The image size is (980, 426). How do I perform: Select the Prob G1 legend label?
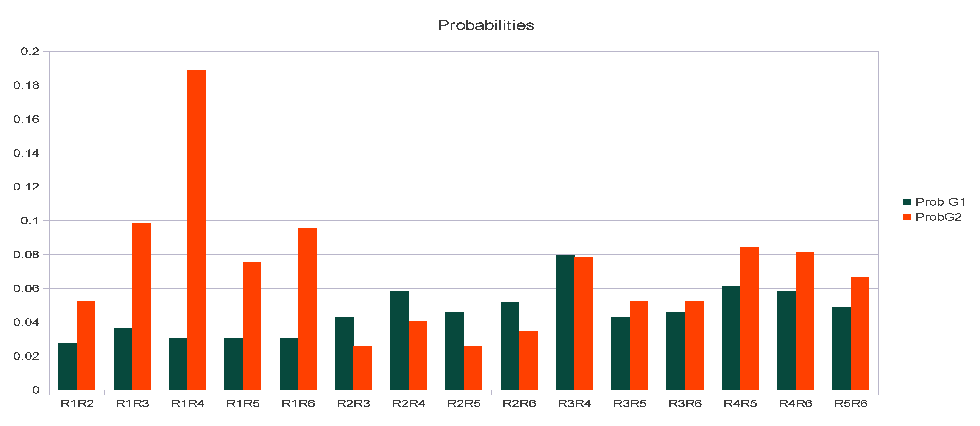tap(940, 202)
